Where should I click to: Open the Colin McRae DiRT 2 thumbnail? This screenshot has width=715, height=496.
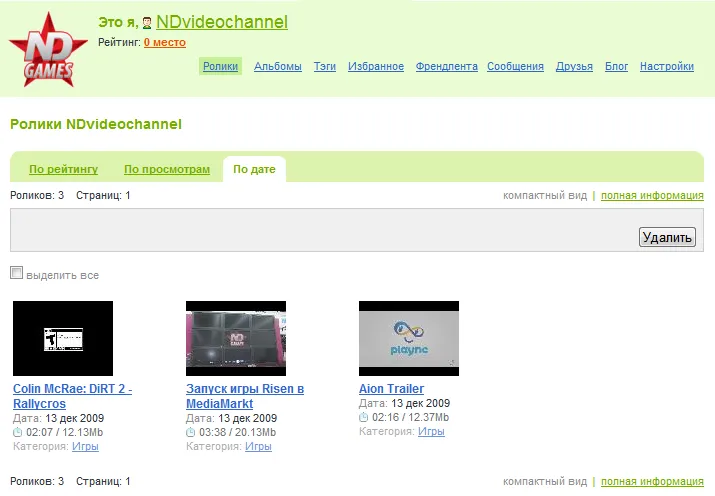point(63,338)
